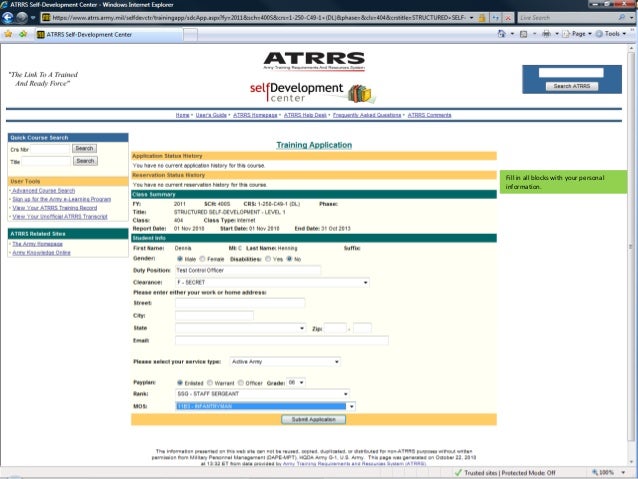Click Sign up for Army e-Learning Program
The image size is (638, 479).
61,199
